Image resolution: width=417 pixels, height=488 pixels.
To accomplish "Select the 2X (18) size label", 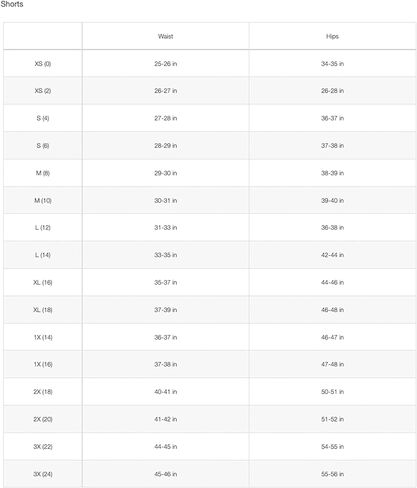I will 43,392.
